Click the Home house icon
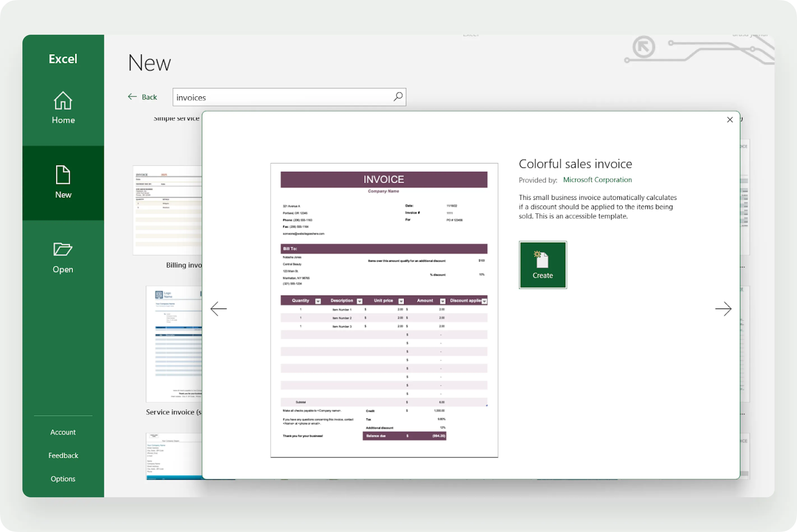 click(63, 101)
